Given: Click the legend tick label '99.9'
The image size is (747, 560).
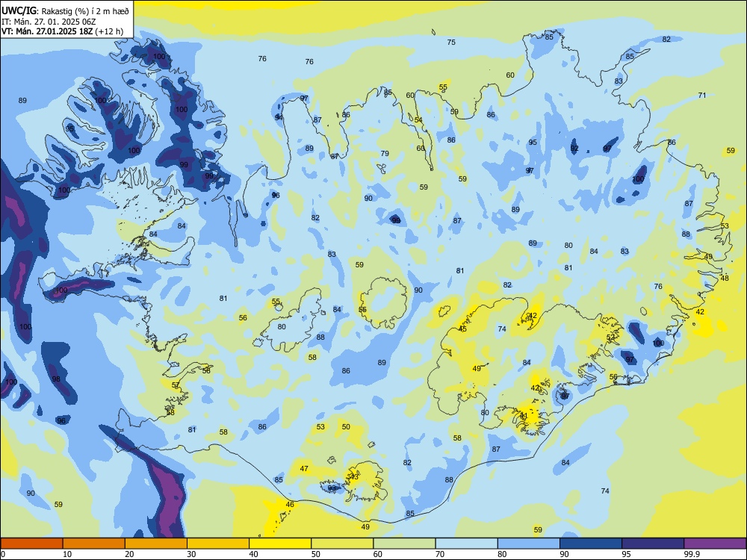Looking at the screenshot, I should (x=691, y=554).
